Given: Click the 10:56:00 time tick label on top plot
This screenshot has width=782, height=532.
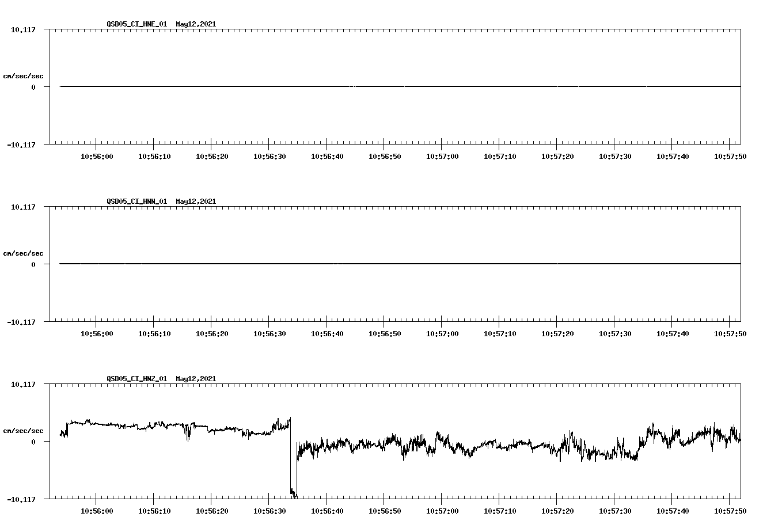Looking at the screenshot, I should tap(96, 155).
